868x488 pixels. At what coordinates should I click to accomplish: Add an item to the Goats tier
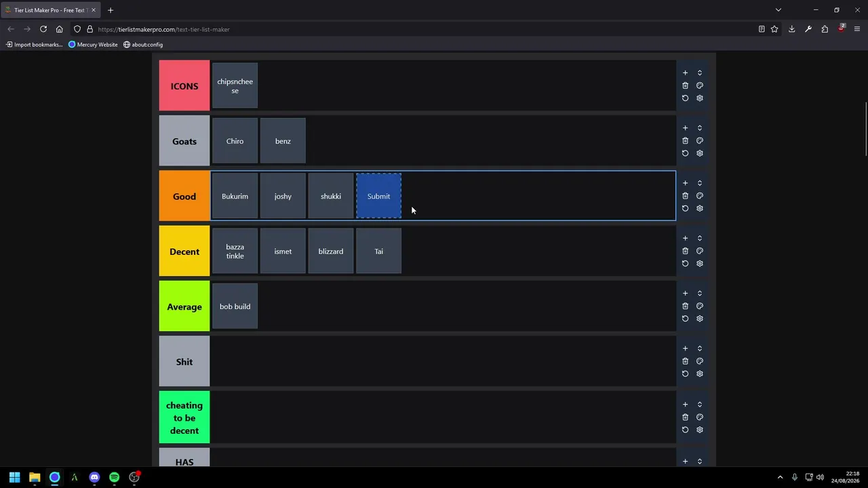pyautogui.click(x=685, y=128)
